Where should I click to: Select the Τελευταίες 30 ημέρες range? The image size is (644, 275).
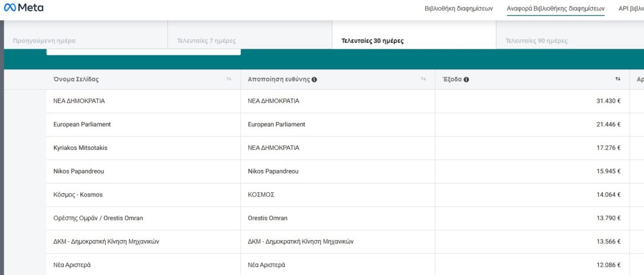pos(414,35)
